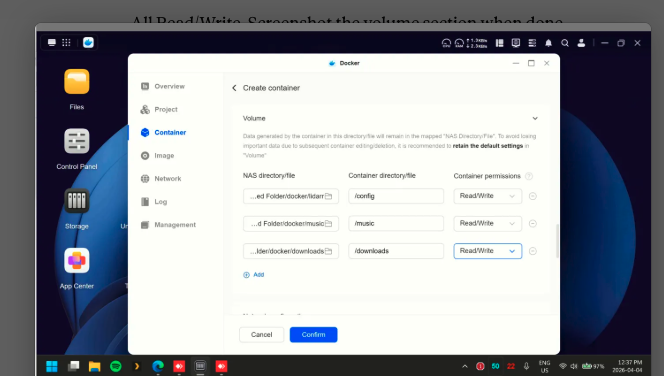
Task: Browse folder for the music NAS directory
Action: click(329, 224)
